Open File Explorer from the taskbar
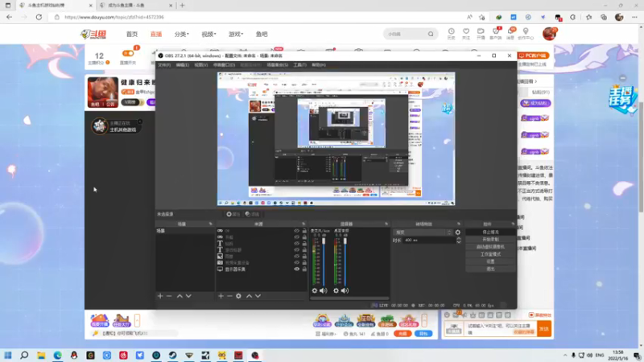644x362 pixels. tap(41, 355)
